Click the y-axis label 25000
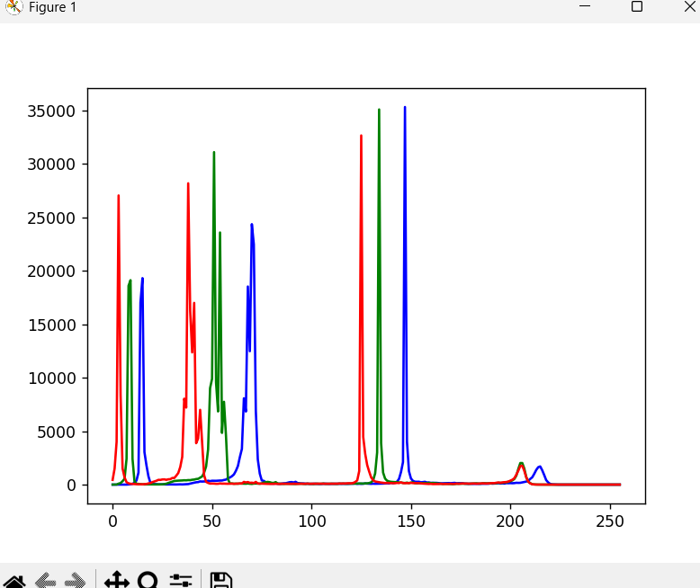The width and height of the screenshot is (700, 588). (51, 218)
